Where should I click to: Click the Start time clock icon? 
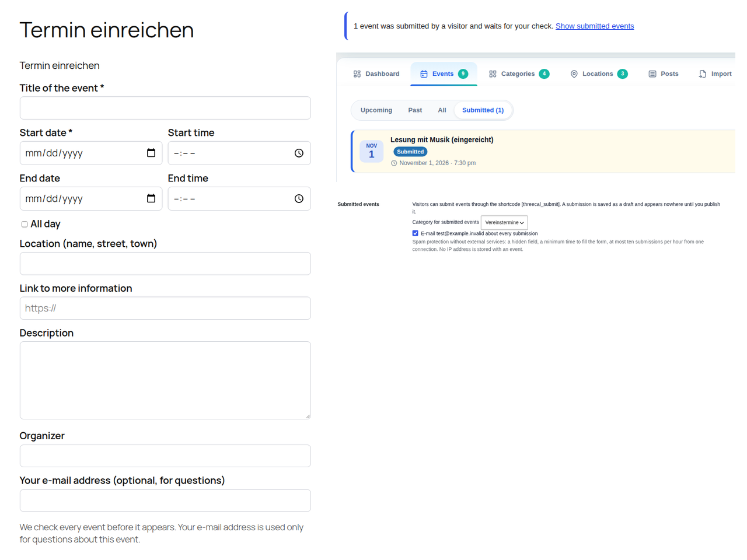299,153
